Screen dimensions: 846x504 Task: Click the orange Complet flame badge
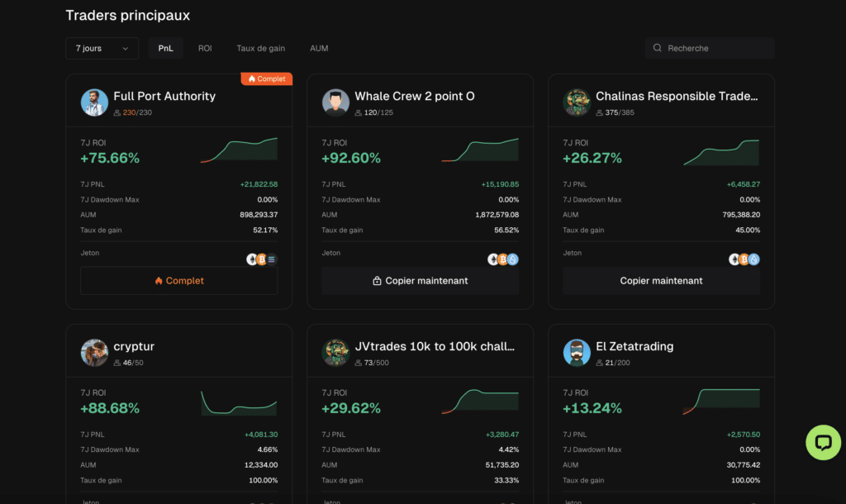coord(267,78)
